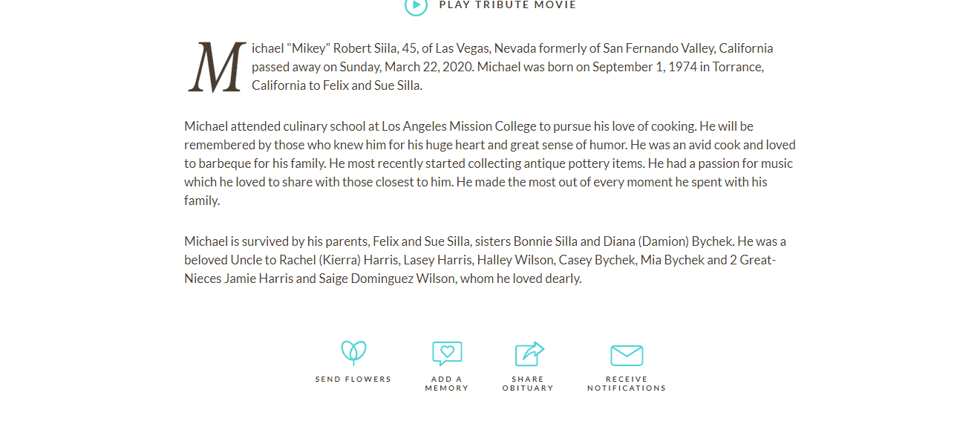This screenshot has height=433, width=980.
Task: Click the heart speech bubble memory icon
Action: (x=447, y=354)
